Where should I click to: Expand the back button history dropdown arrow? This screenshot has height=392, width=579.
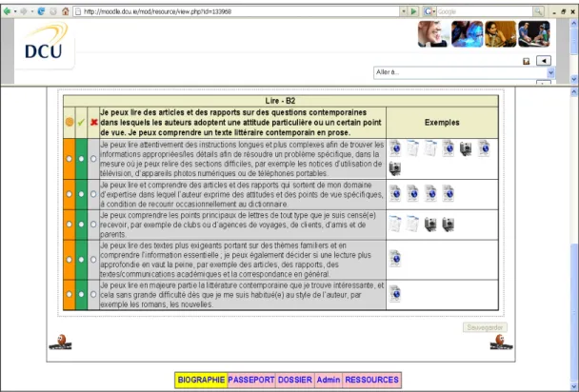pyautogui.click(x=15, y=11)
